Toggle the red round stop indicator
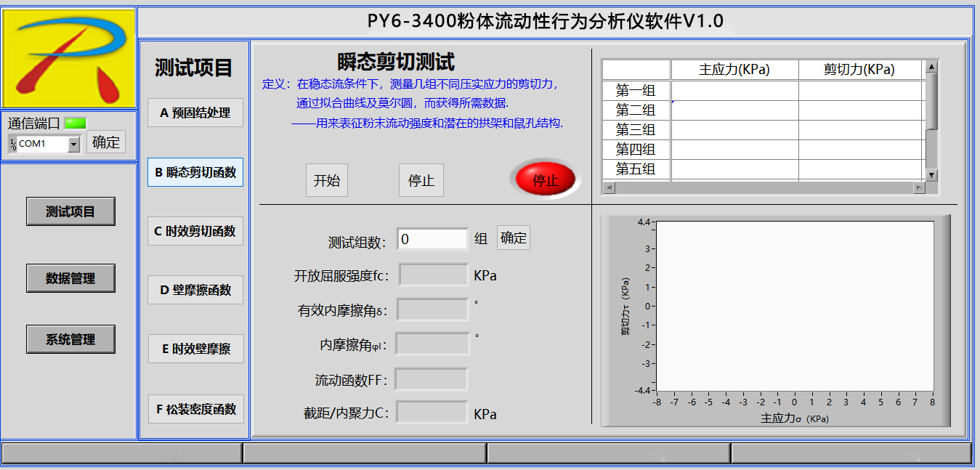The width and height of the screenshot is (980, 470). (x=545, y=179)
